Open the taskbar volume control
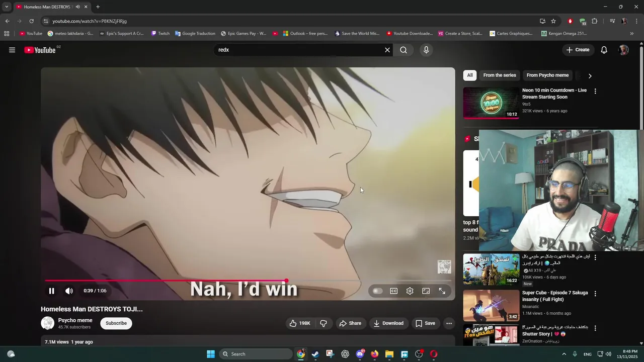 pyautogui.click(x=608, y=354)
